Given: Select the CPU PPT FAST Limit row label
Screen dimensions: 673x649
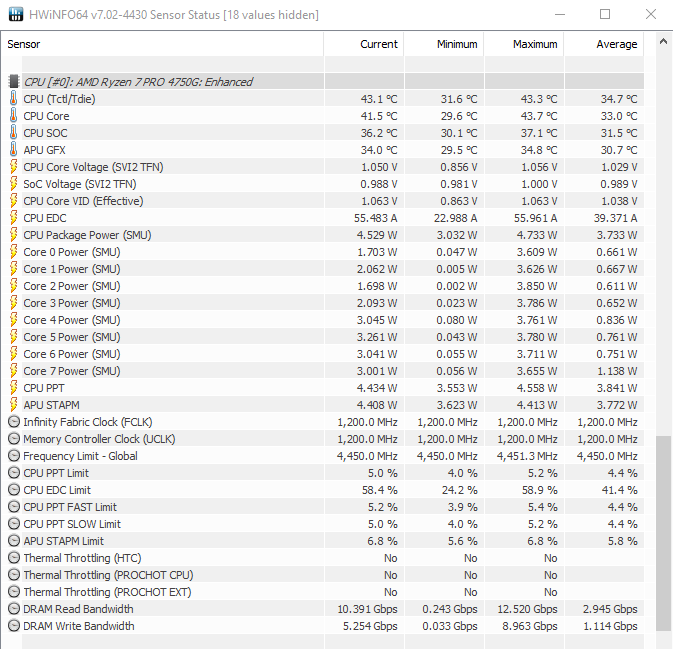Looking at the screenshot, I should point(70,507).
